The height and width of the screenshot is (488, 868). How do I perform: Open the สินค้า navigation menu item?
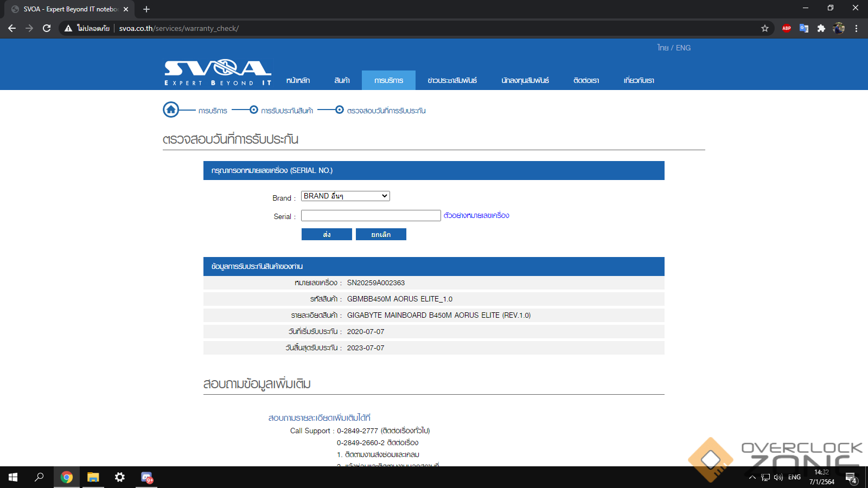coord(342,80)
